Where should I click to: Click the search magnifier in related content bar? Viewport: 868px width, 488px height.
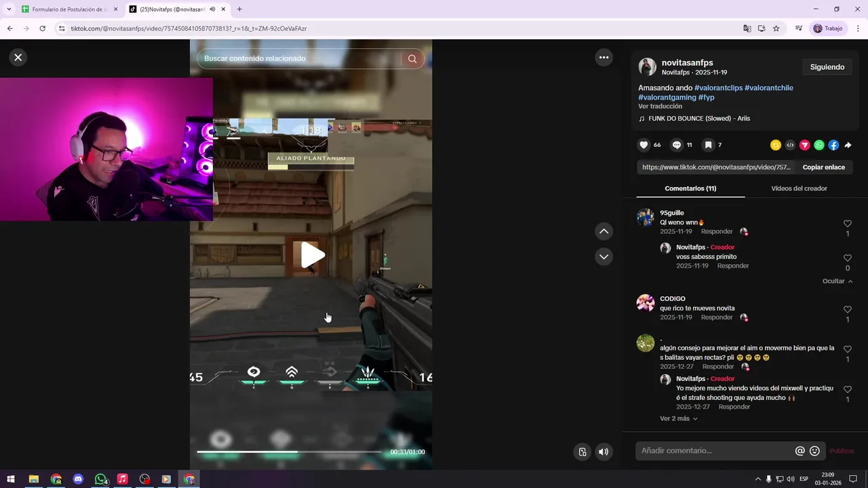tap(412, 58)
